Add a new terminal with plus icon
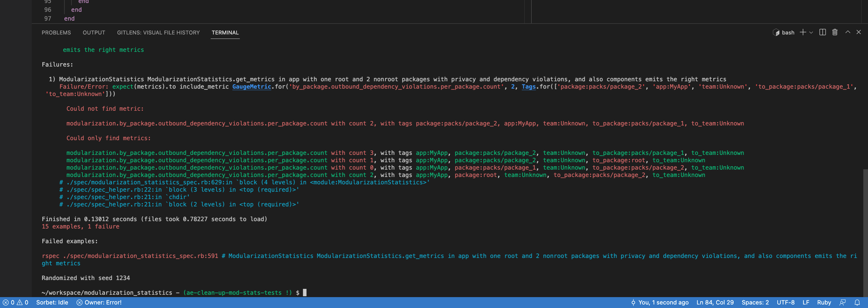Screen dimensions: 868x308 (x=803, y=32)
